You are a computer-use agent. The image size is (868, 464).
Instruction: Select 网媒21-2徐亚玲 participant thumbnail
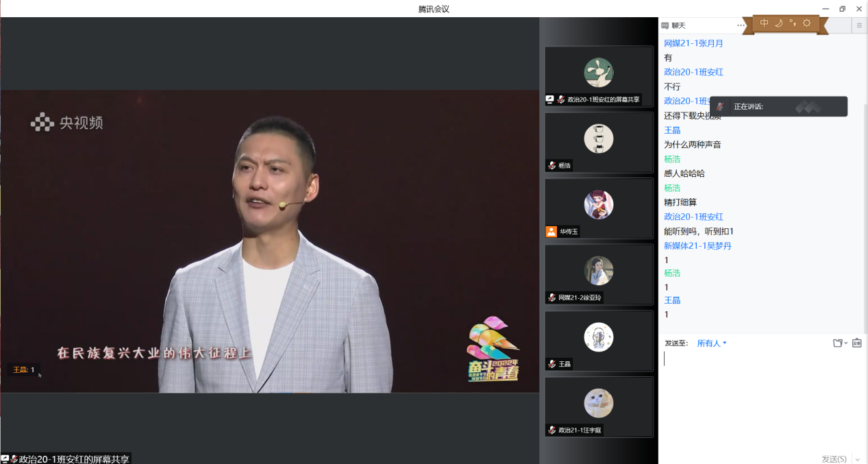coord(599,274)
